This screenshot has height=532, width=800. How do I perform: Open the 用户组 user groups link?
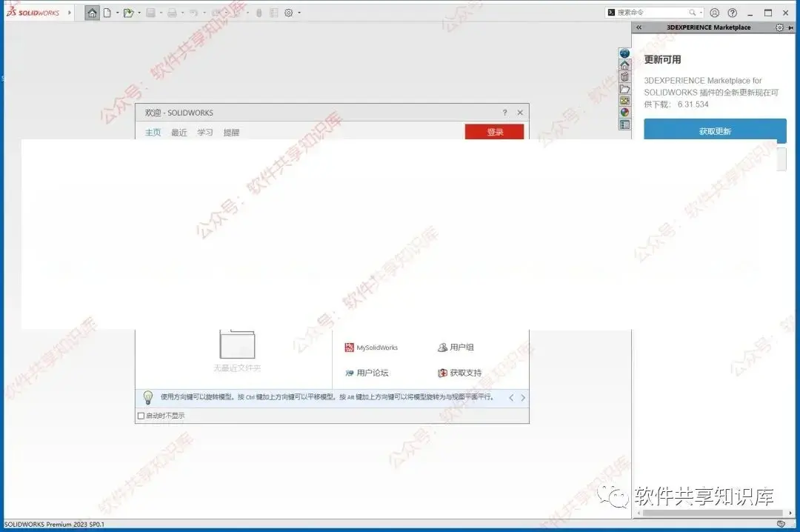click(456, 348)
